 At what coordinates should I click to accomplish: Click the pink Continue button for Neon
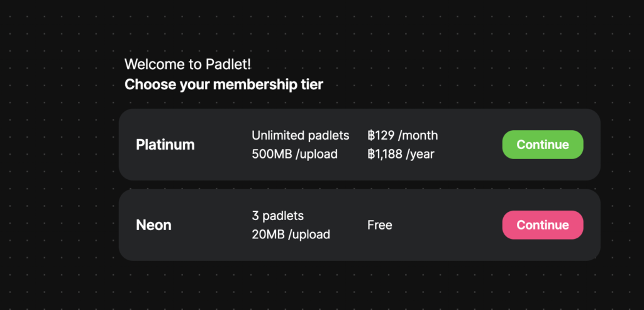(542, 225)
